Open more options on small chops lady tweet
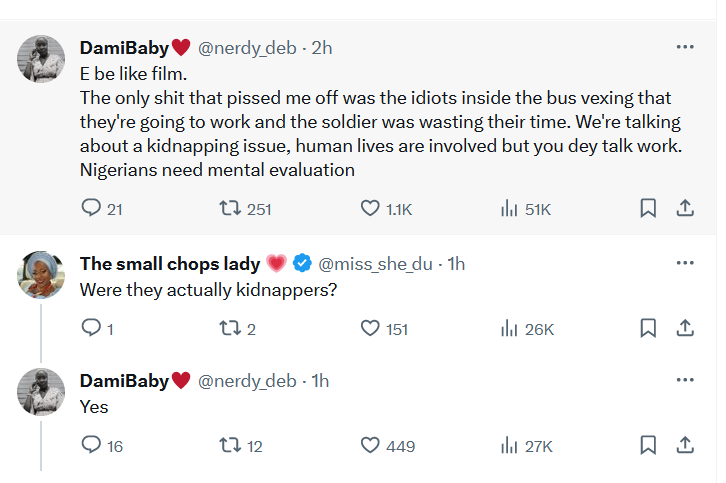726x483 pixels. (685, 263)
